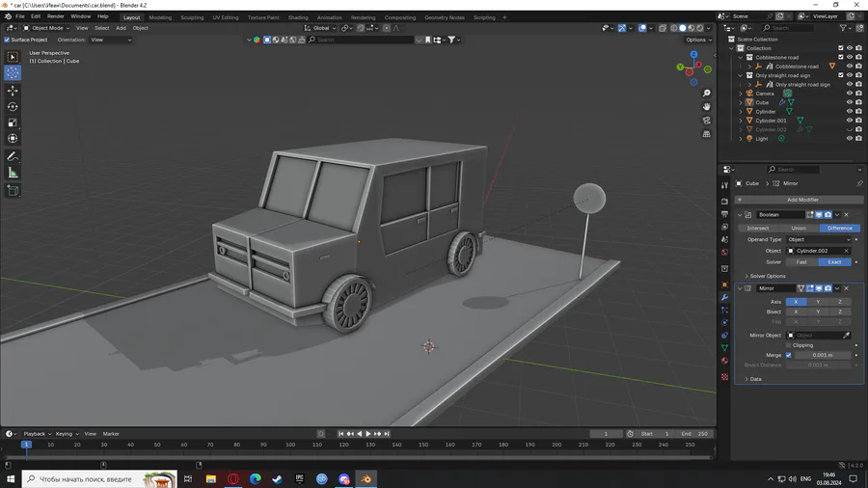Image resolution: width=868 pixels, height=488 pixels.
Task: Open the Object properties tab
Action: [x=724, y=285]
